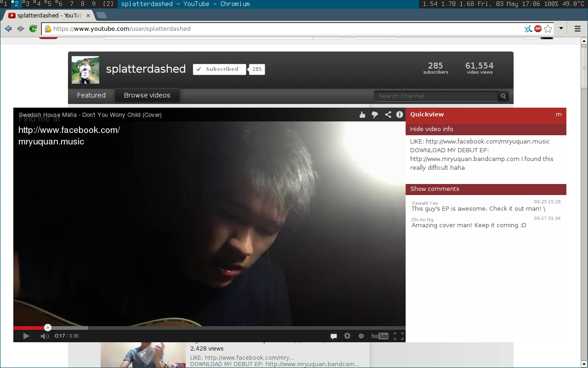Click the 285 subscribers statistic
Screen dimensions: 588x368
pos(435,68)
